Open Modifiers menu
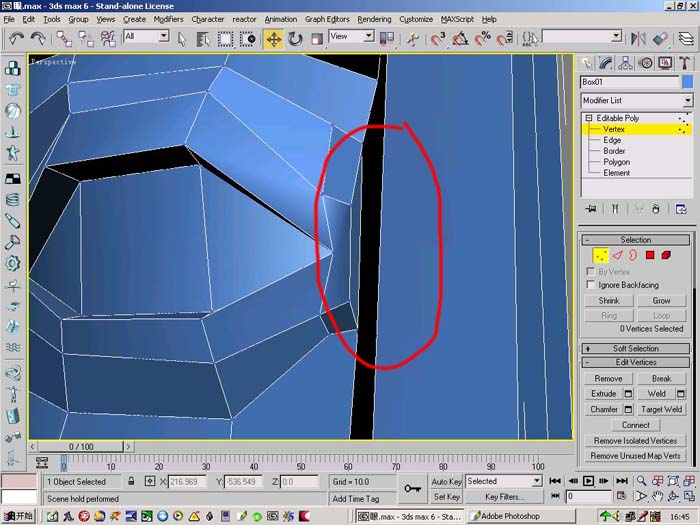 click(168, 19)
